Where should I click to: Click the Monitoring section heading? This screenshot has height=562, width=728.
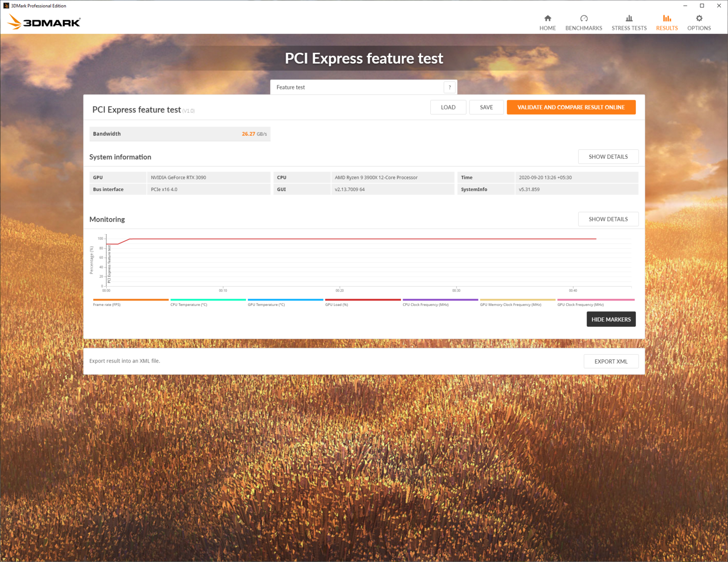(107, 219)
